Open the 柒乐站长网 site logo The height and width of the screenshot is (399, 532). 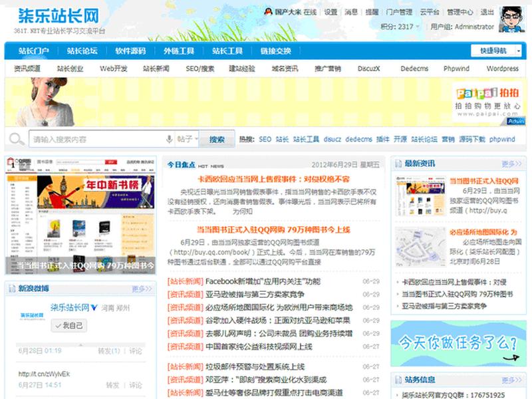[59, 16]
